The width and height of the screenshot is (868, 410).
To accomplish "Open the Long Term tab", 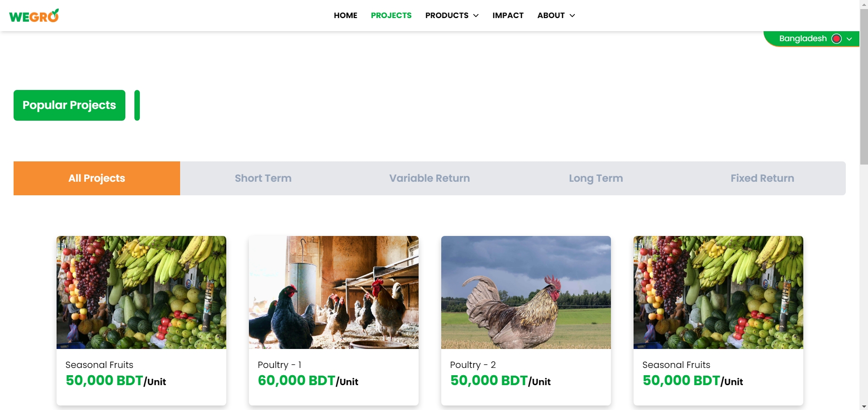I will tap(596, 178).
